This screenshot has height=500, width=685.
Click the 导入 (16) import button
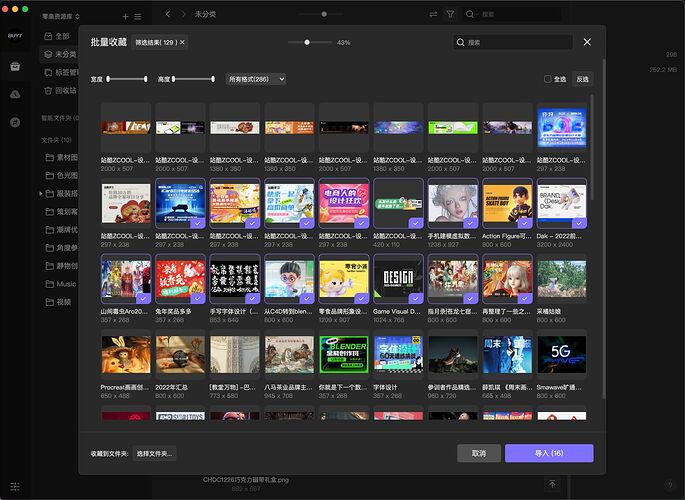548,453
